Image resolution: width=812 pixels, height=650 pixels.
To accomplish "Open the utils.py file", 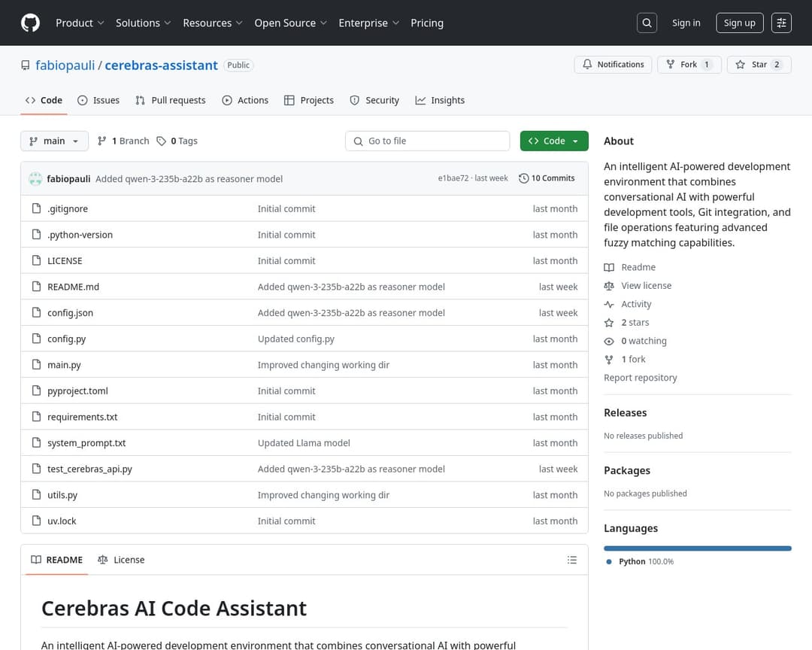I will click(62, 495).
